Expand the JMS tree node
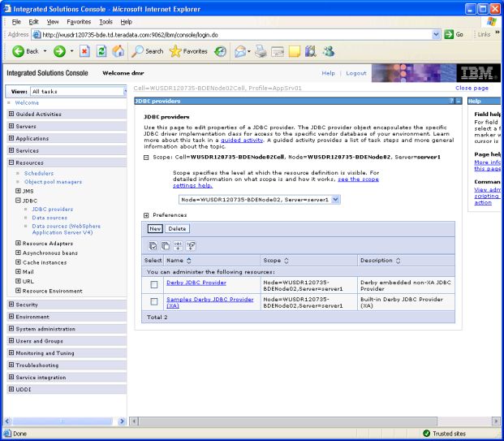Viewport: 504px width, 441px height. point(19,191)
